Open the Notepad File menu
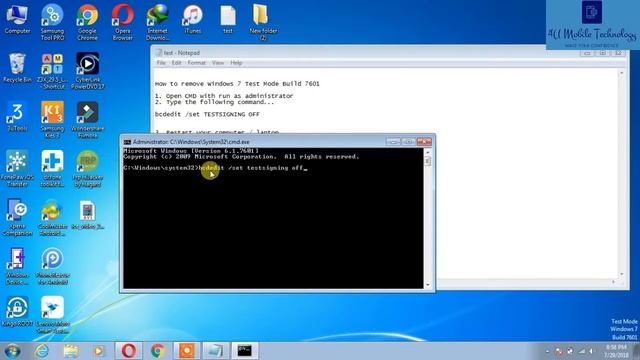The image size is (640, 360). (161, 63)
